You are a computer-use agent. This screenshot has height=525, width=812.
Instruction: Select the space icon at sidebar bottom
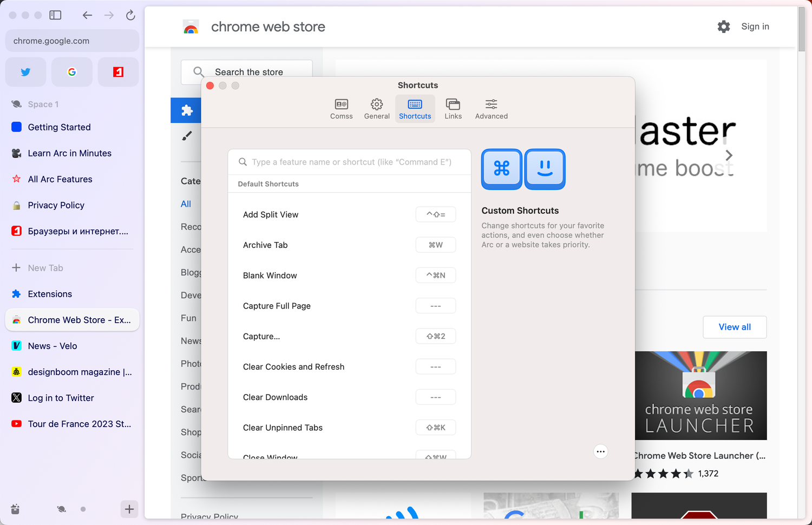[x=62, y=509]
